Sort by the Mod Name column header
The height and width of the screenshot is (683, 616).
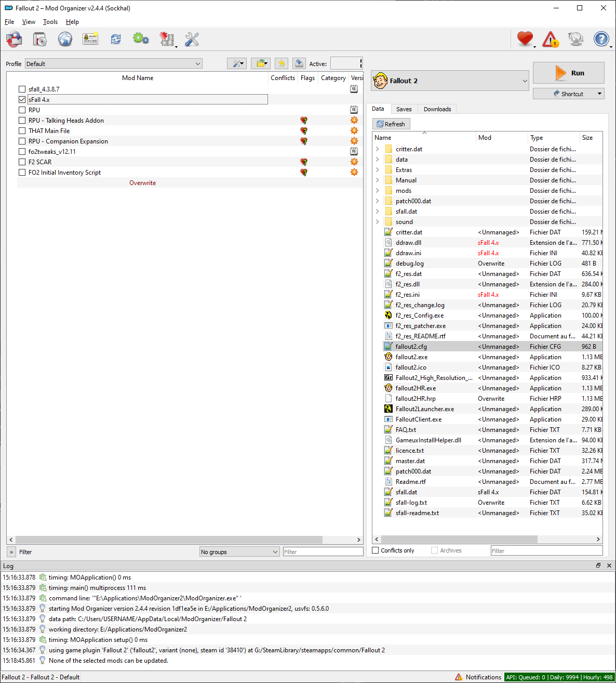pyautogui.click(x=138, y=78)
